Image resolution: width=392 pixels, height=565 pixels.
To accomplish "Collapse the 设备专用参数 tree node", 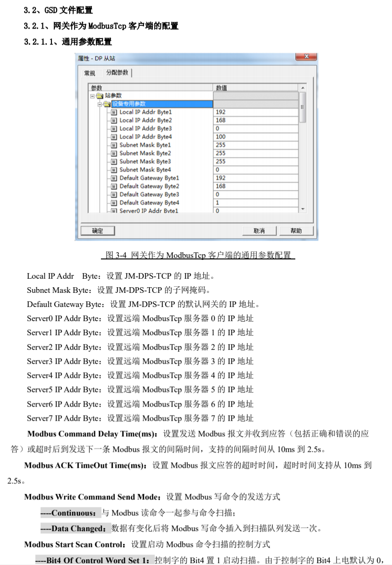I will tap(100, 104).
